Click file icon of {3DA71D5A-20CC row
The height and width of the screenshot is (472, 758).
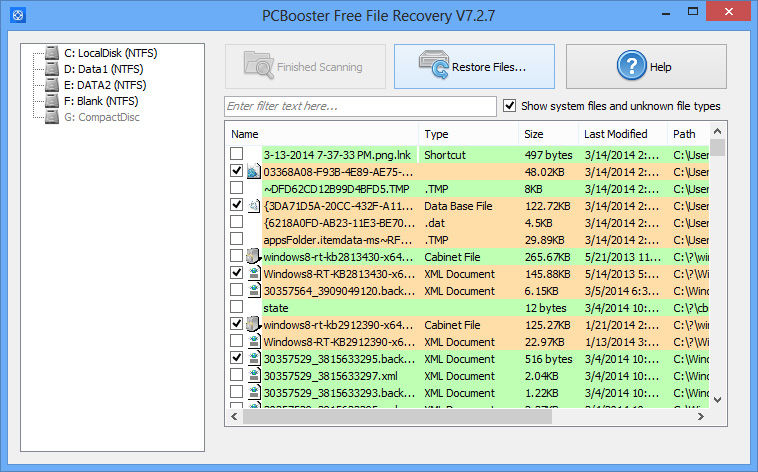(x=253, y=206)
